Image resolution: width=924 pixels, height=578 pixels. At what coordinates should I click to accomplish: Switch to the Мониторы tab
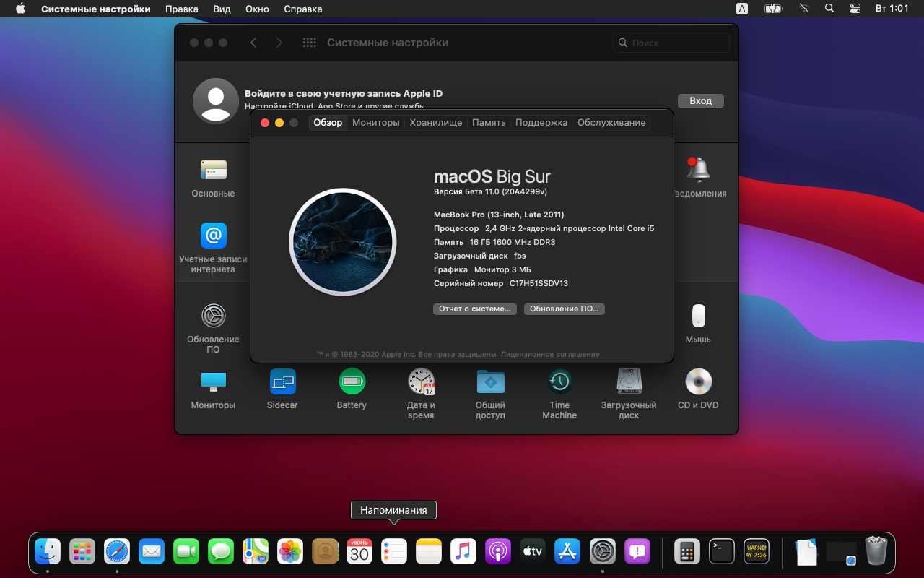point(376,123)
